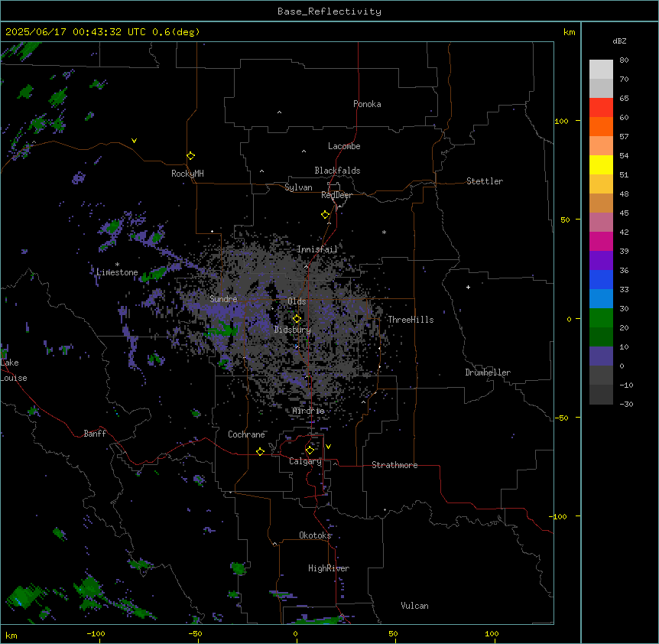Click the yellow 54 dBZ legend swatch
This screenshot has width=659, height=644.
601,164
